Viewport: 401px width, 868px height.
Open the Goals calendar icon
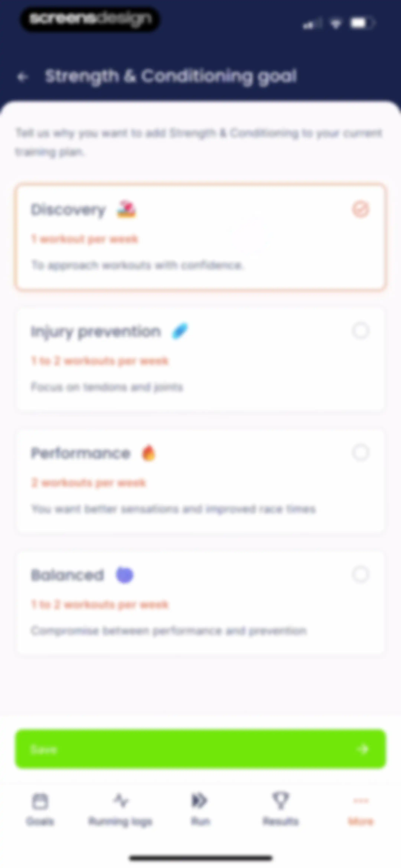(40, 801)
